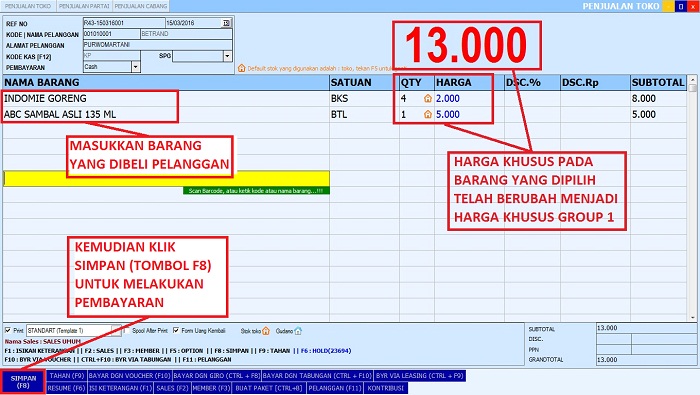Click the SUBTOTAL summary field showing 13.000
Image resolution: width=700 pixels, height=395 pixels.
[647, 328]
